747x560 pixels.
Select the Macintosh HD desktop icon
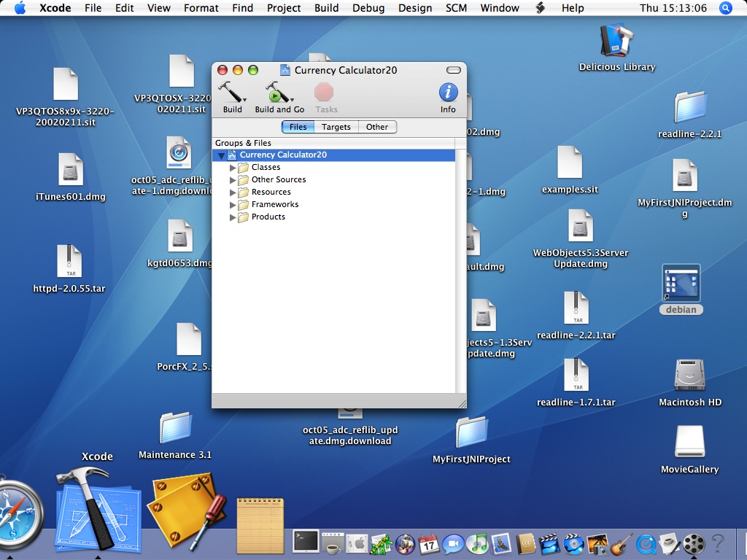(689, 376)
